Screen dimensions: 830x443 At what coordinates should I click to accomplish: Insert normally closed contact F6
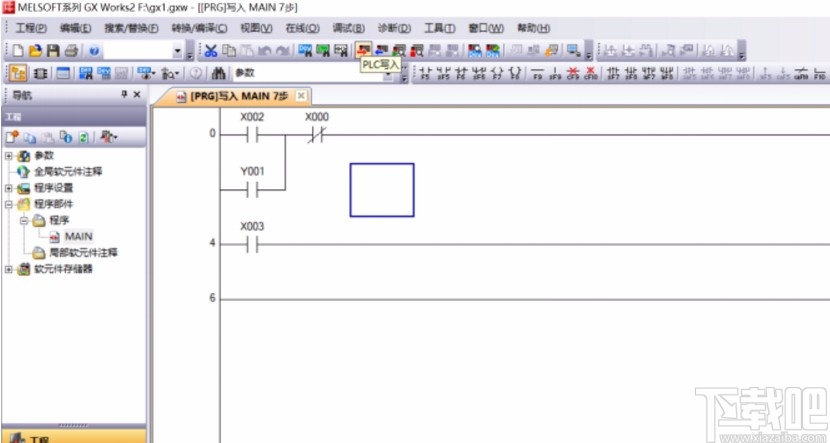pyautogui.click(x=461, y=74)
